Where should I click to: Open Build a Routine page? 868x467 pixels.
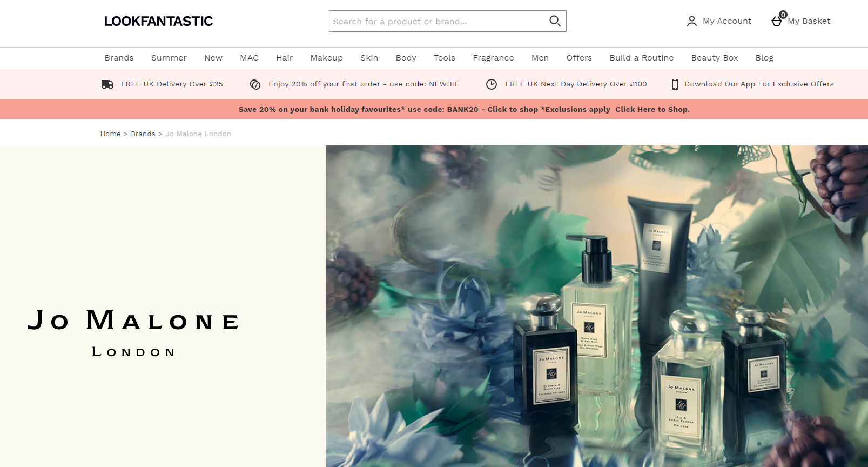click(x=641, y=58)
